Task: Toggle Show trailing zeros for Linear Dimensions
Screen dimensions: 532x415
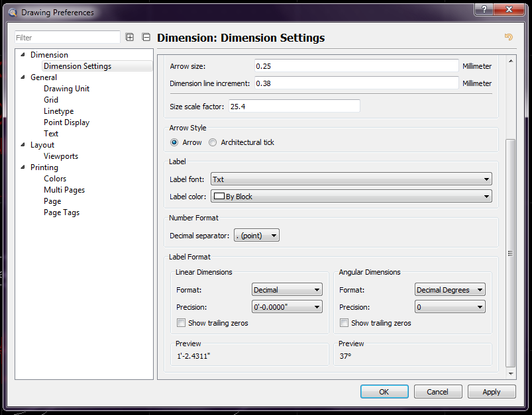Action: click(x=181, y=323)
